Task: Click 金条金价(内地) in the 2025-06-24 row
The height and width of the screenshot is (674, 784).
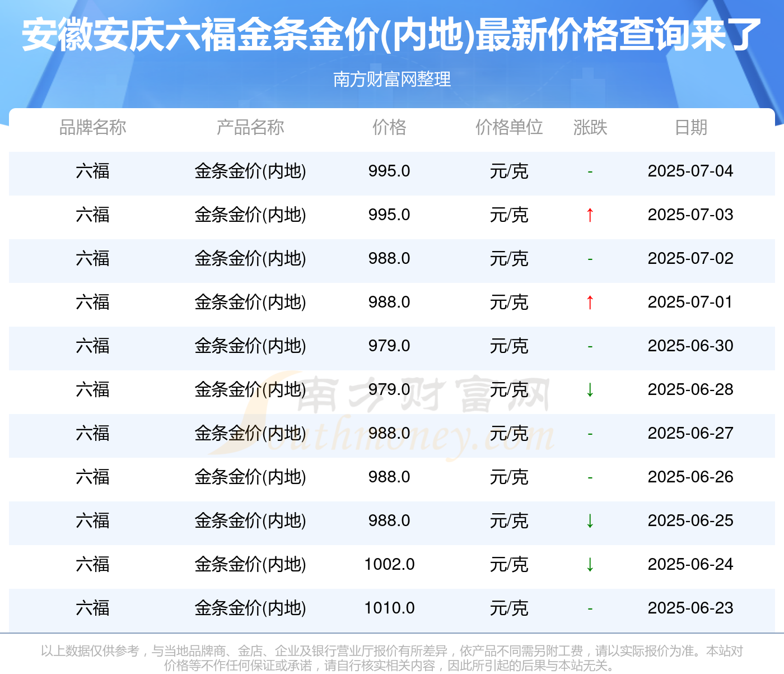Action: [250, 564]
